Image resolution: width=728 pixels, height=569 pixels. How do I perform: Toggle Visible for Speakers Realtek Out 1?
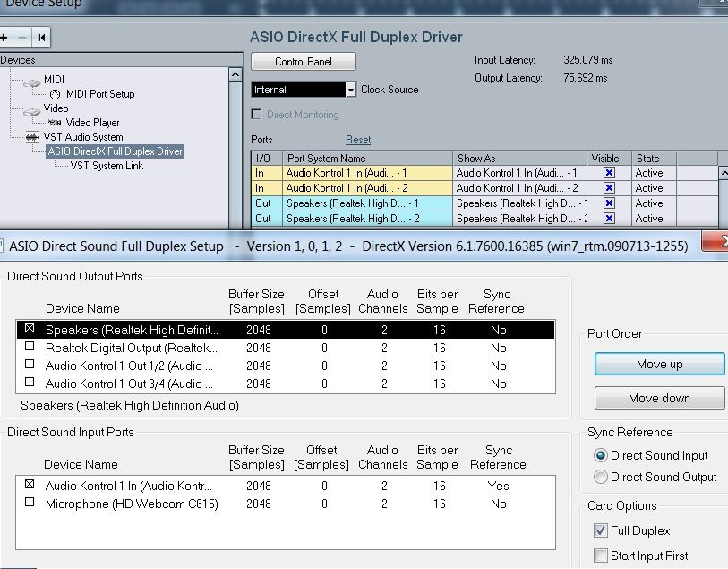[x=609, y=203]
